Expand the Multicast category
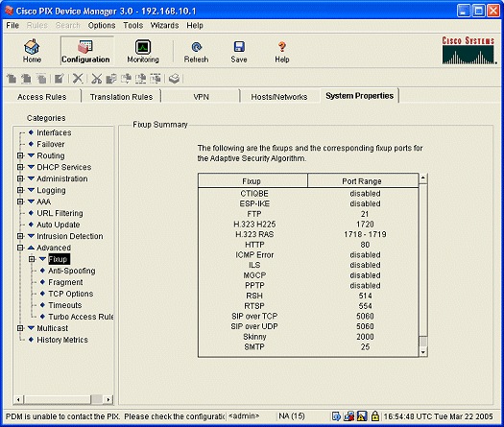The height and width of the screenshot is (427, 504). coord(20,328)
